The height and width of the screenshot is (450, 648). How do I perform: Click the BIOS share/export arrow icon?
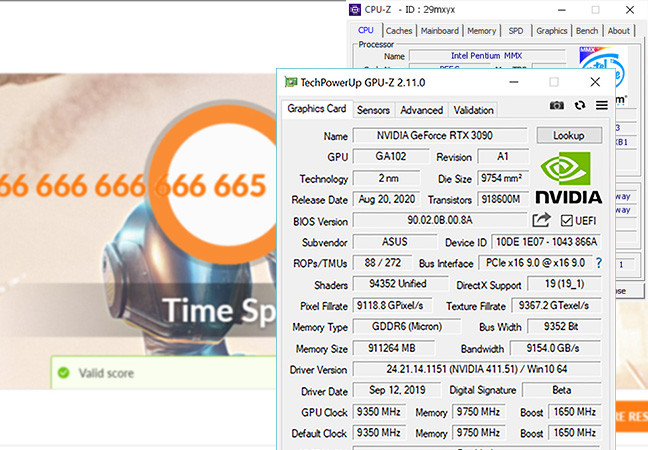point(541,220)
